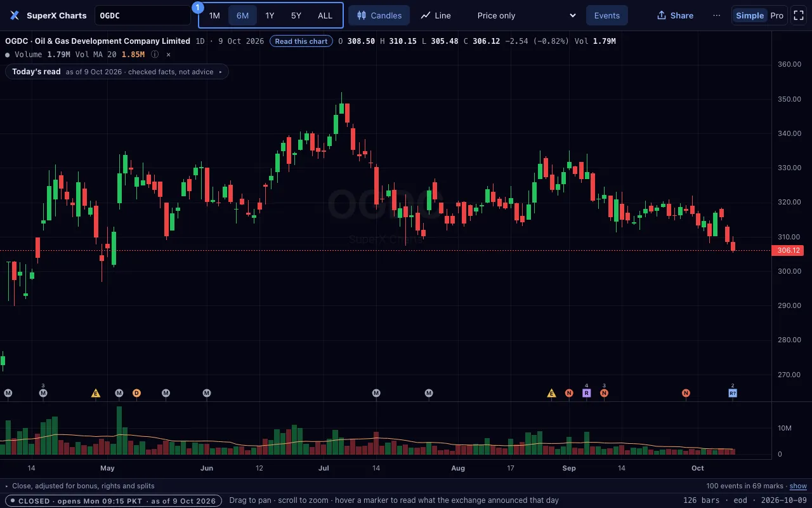Click the SuperX Charts logo icon
812x508 pixels.
point(15,15)
